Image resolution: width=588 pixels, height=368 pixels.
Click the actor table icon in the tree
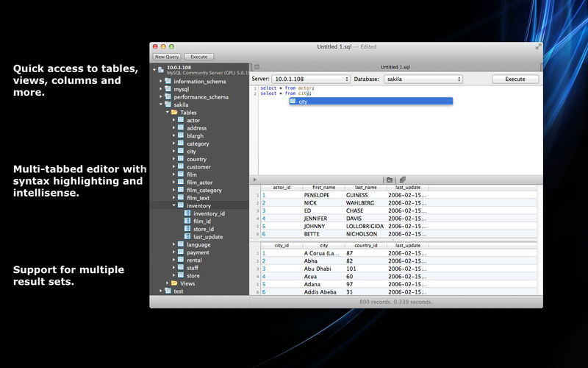coord(181,120)
